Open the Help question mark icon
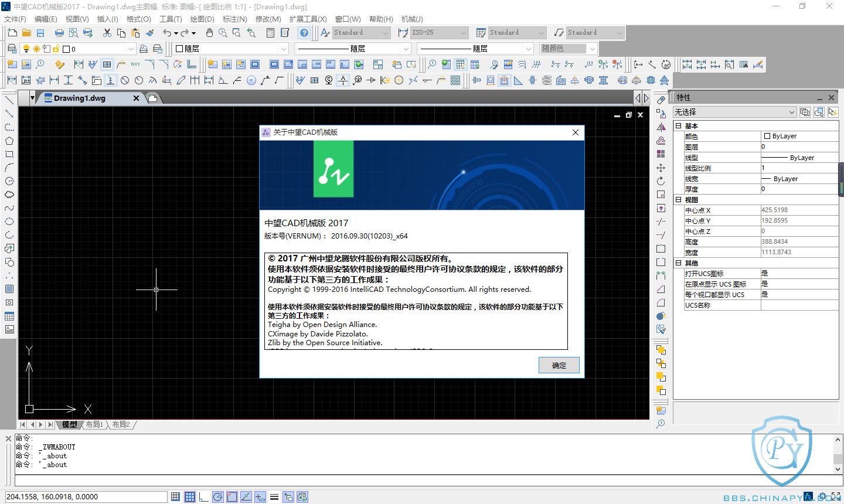 304,33
